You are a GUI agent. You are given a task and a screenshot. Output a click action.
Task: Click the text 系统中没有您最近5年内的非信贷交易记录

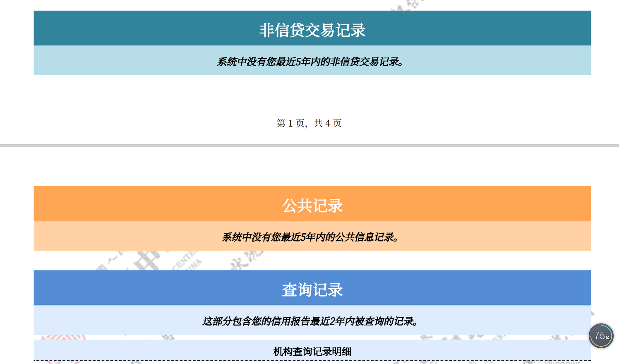click(311, 62)
